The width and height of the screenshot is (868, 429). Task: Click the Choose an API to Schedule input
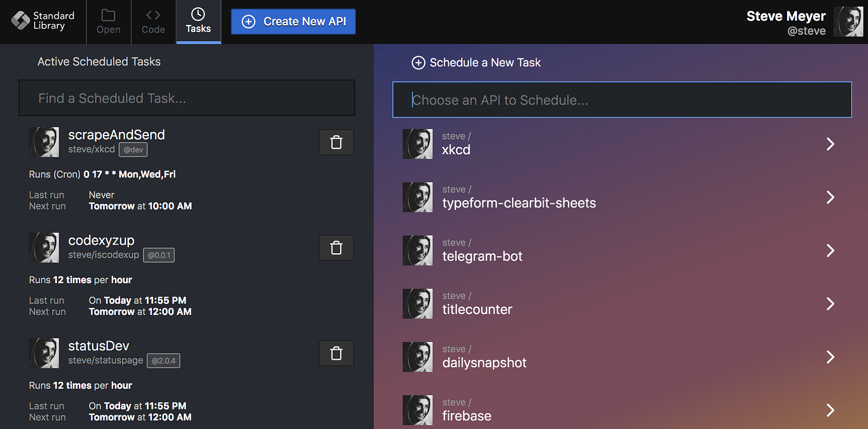622,100
